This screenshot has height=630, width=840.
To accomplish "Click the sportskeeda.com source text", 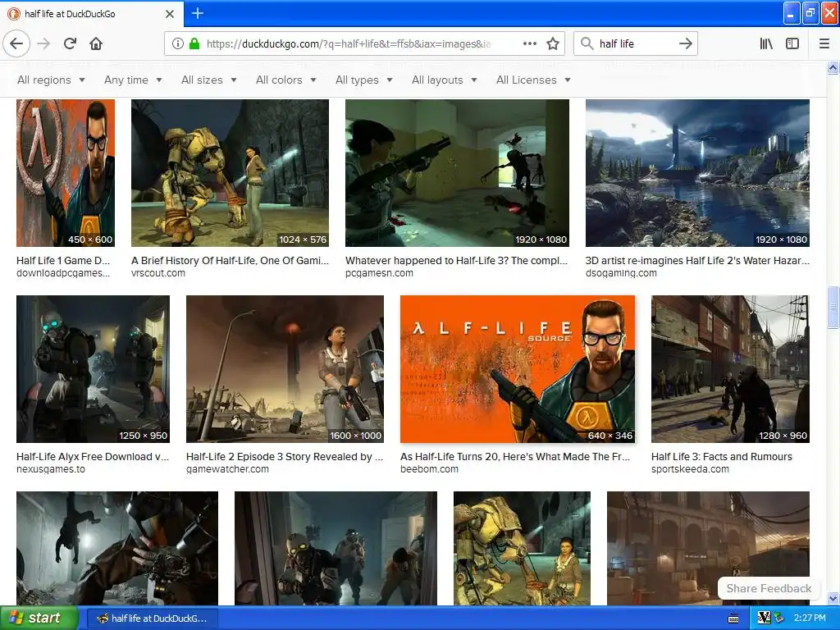I will (x=690, y=468).
